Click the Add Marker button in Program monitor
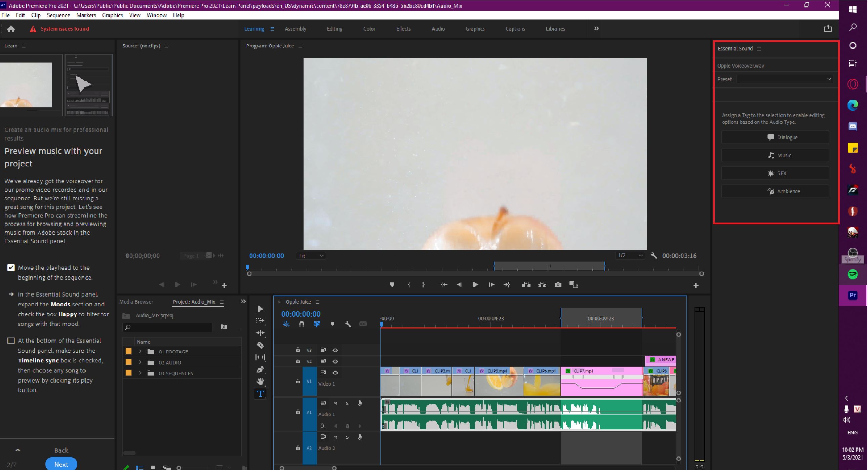The image size is (868, 470). click(x=392, y=285)
